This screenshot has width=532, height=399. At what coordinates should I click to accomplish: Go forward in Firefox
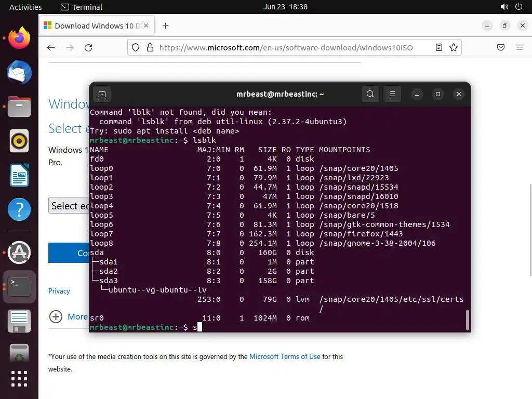point(70,47)
